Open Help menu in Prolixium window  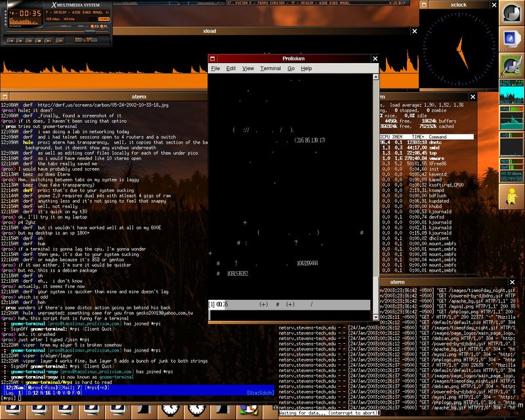[306, 68]
